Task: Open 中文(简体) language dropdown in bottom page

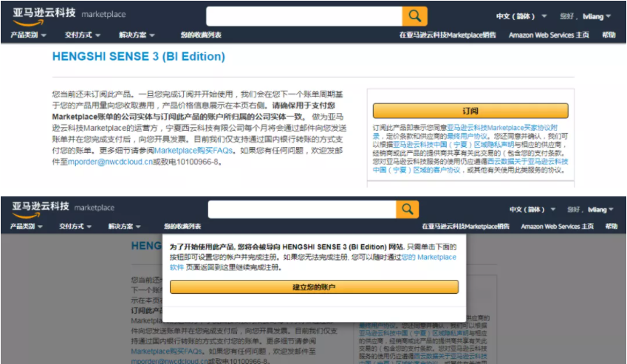Action: click(532, 210)
